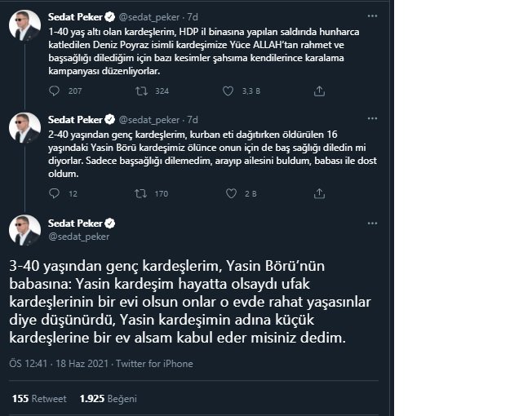
Task: Open the 7d timestamp of the first tweet
Action: (x=193, y=17)
